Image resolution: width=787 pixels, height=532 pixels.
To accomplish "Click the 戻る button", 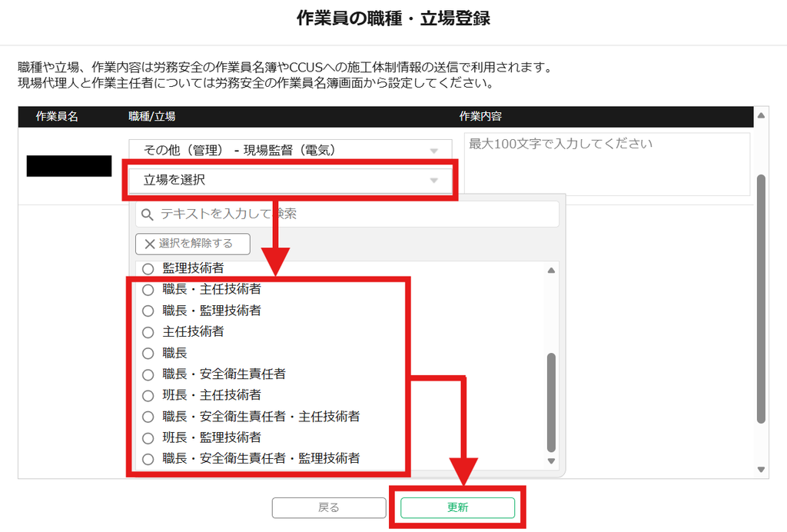I will click(x=329, y=508).
